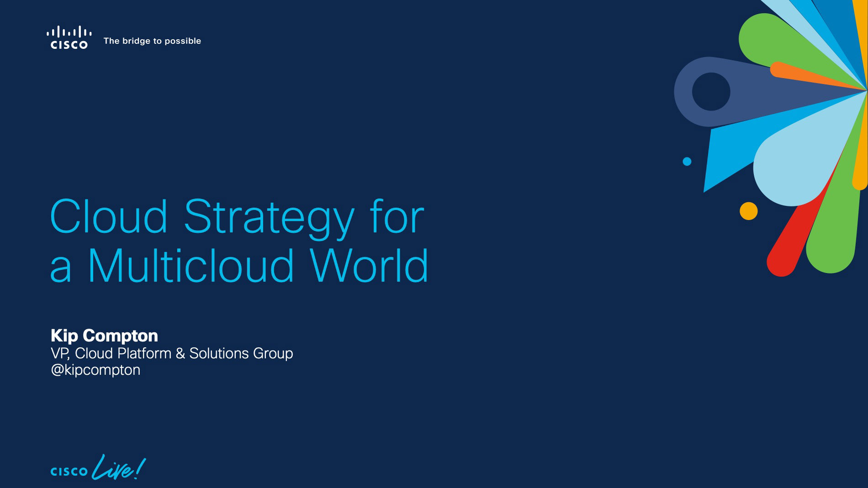Click the Cisco Live! logo at bottom

[x=98, y=467]
